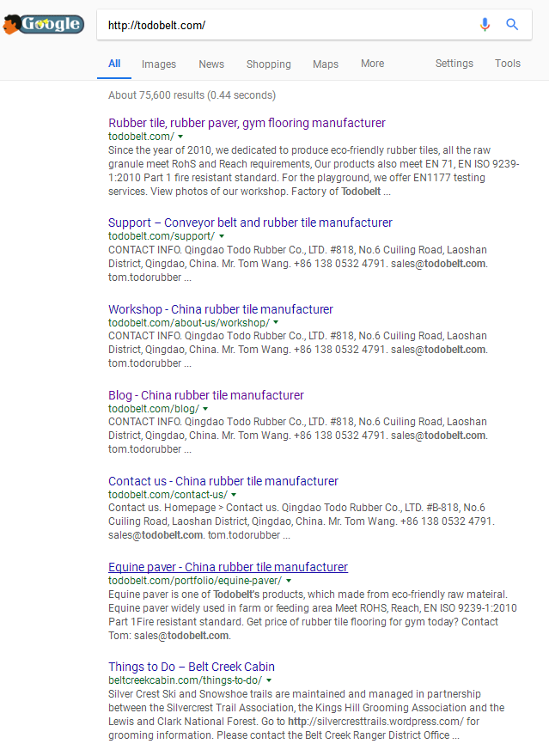Click the green URL todobelt.com/about-us/workshop/
549x756 pixels.
click(x=189, y=322)
